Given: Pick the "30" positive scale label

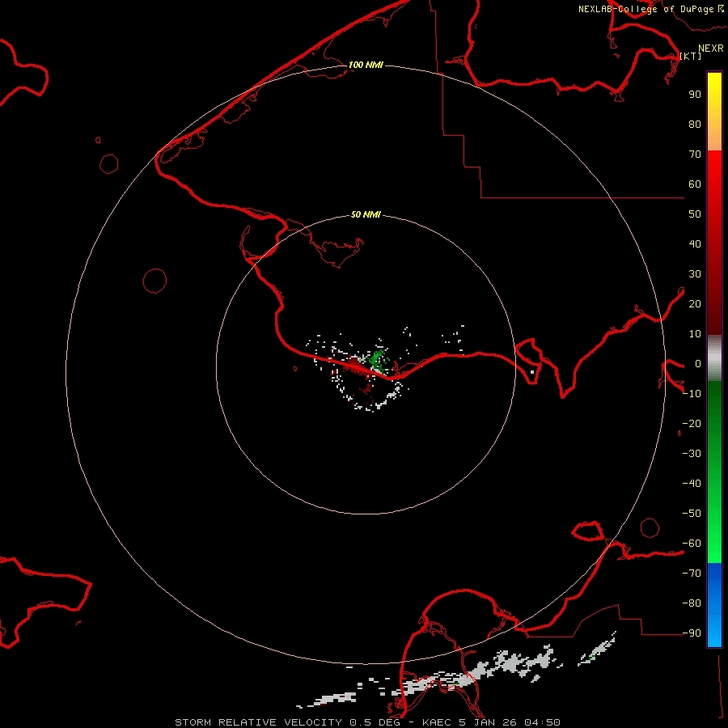Looking at the screenshot, I should click(695, 274).
